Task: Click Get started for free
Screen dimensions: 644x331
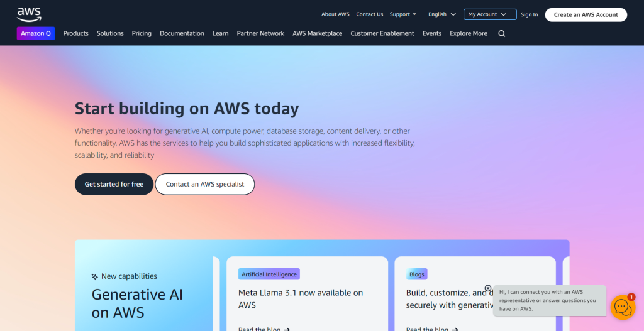Action: pos(114,184)
